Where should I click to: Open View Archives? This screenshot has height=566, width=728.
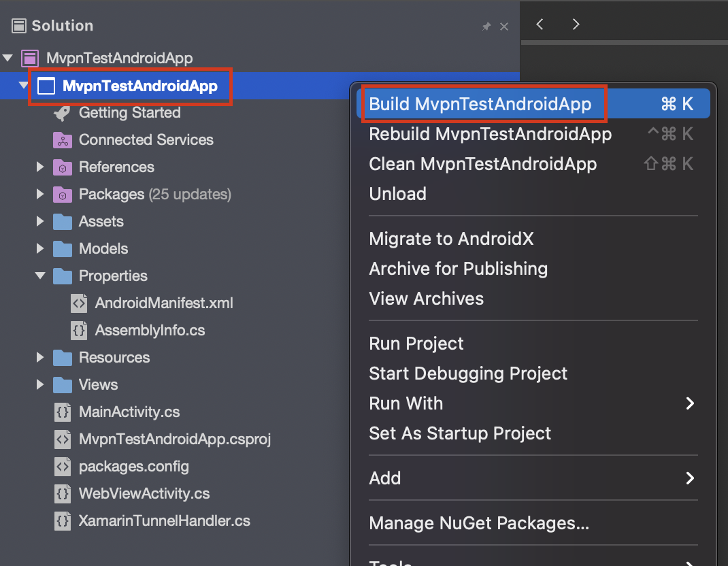pyautogui.click(x=533, y=299)
